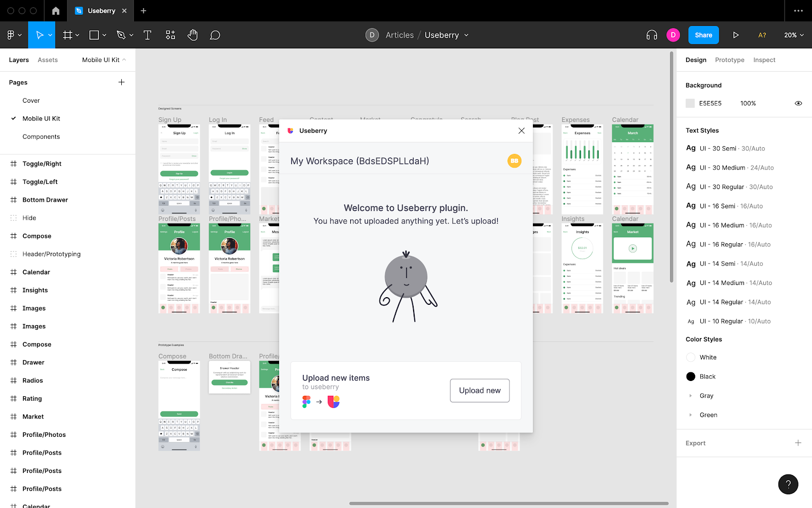Image resolution: width=812 pixels, height=508 pixels.
Task: Click the Home icon in tab bar
Action: click(56, 11)
